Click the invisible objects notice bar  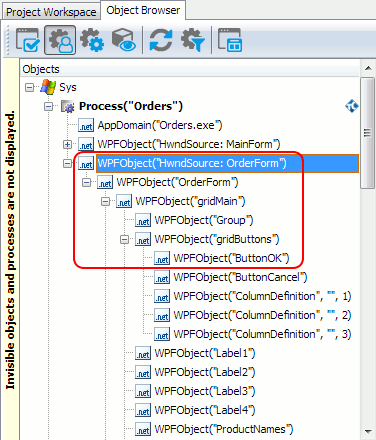(x=11, y=249)
